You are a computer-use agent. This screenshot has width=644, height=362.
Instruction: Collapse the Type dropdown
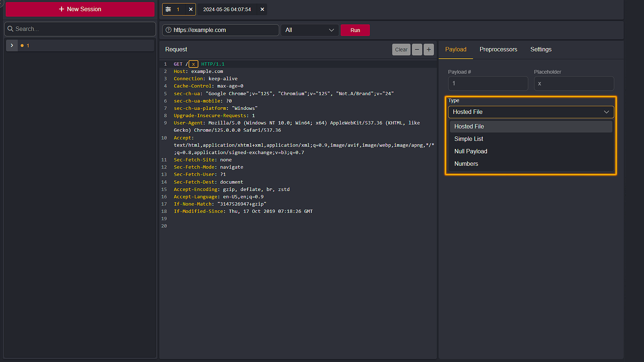tap(531, 112)
